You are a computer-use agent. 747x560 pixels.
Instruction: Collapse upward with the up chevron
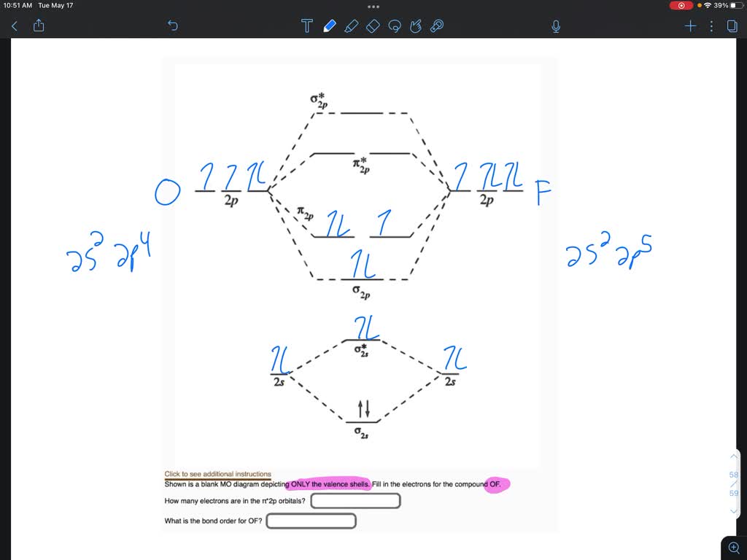tap(733, 455)
